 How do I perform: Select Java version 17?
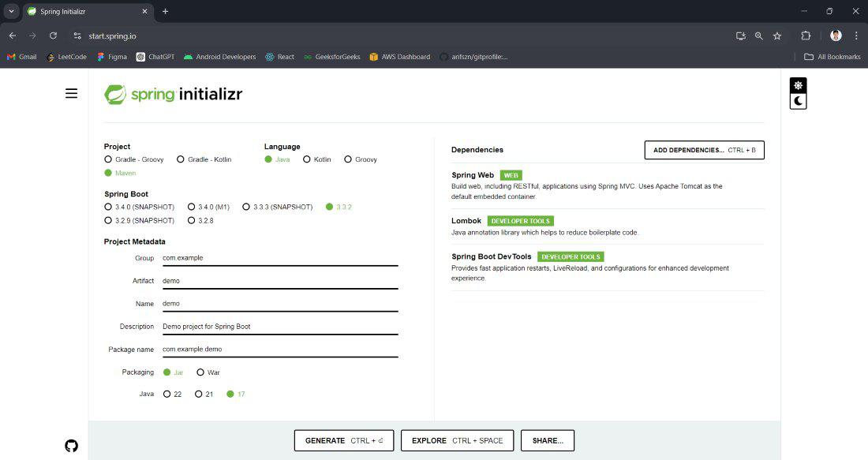click(236, 395)
